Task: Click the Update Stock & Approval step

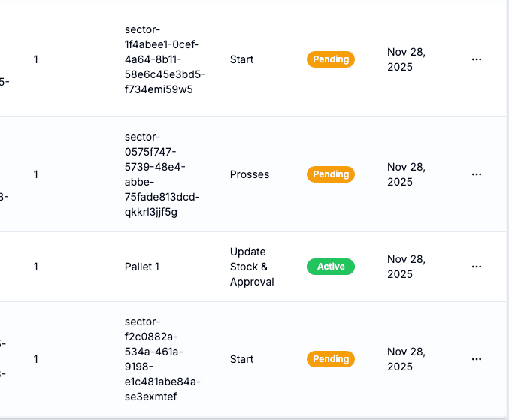Action: pos(251,267)
